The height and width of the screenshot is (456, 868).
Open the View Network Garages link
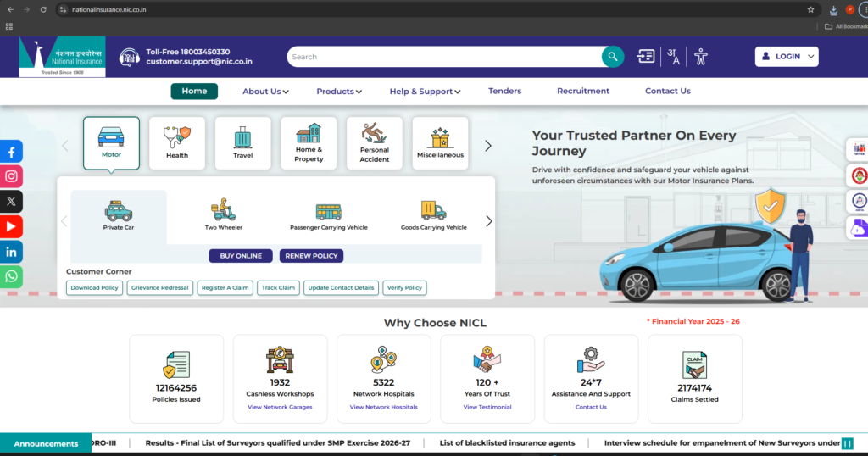[280, 407]
